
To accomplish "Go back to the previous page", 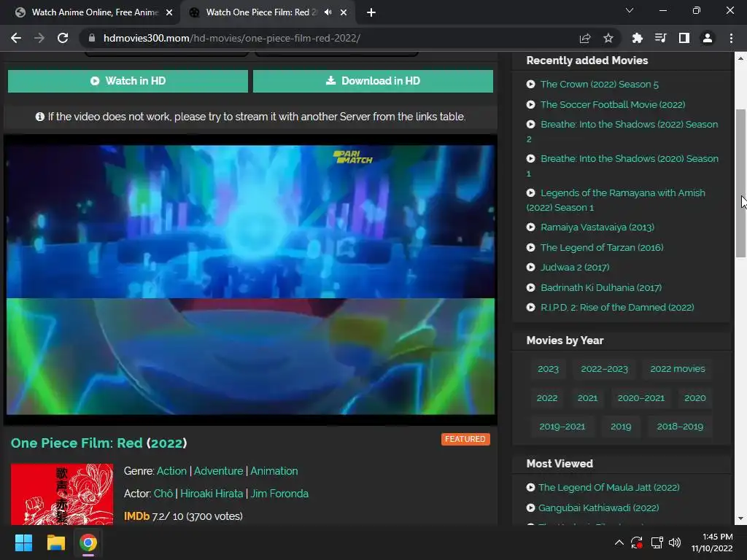I will pos(16,38).
